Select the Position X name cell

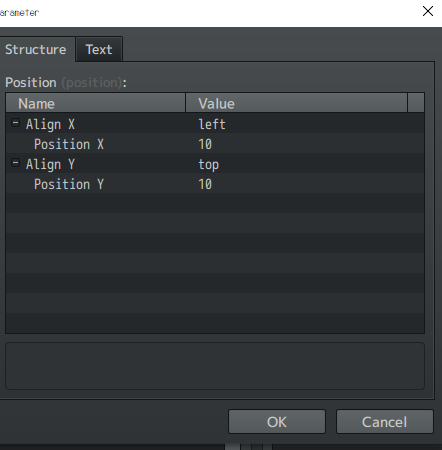69,144
